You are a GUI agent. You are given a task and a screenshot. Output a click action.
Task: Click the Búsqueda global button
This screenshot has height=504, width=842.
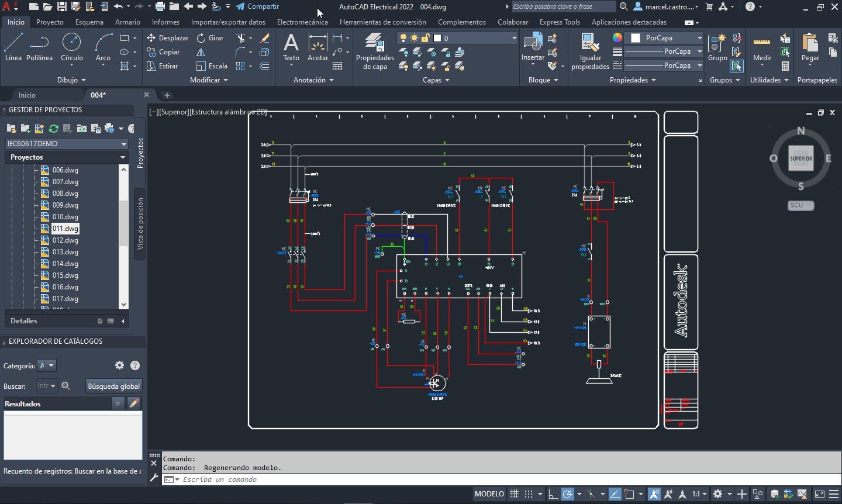click(x=113, y=386)
